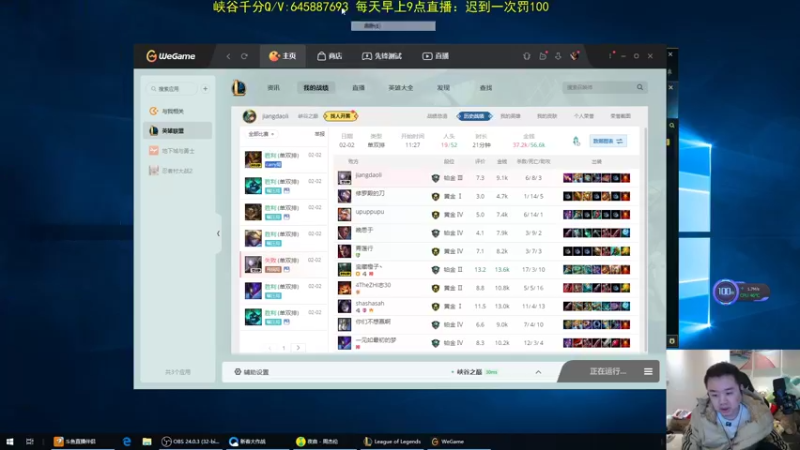800x450 pixels.
Task: Open the 直播 tab beside 我的战绩
Action: [358, 88]
